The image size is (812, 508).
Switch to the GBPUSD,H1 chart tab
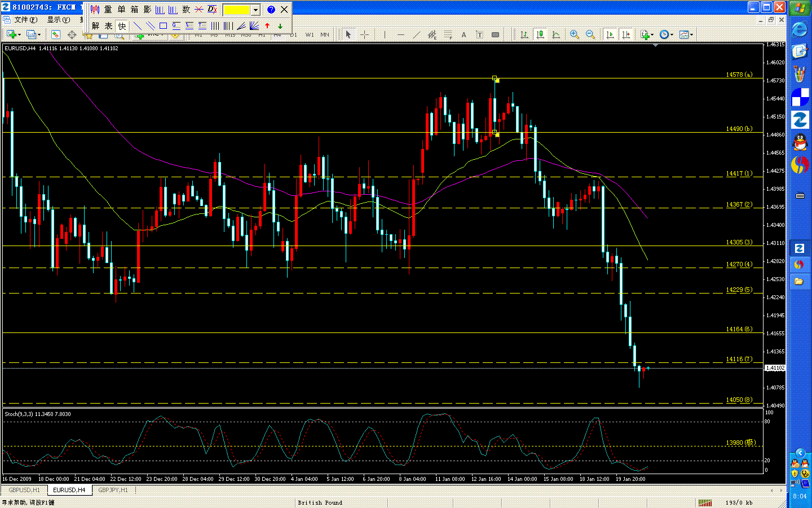(x=24, y=490)
